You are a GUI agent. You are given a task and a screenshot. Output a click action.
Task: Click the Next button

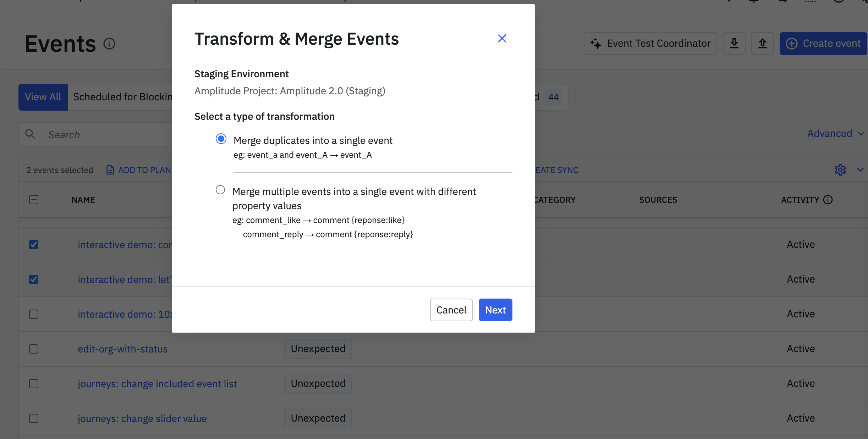click(x=495, y=310)
